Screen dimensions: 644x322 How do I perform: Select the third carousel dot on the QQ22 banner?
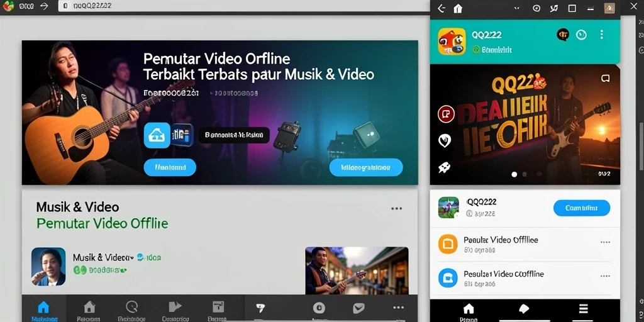539,174
